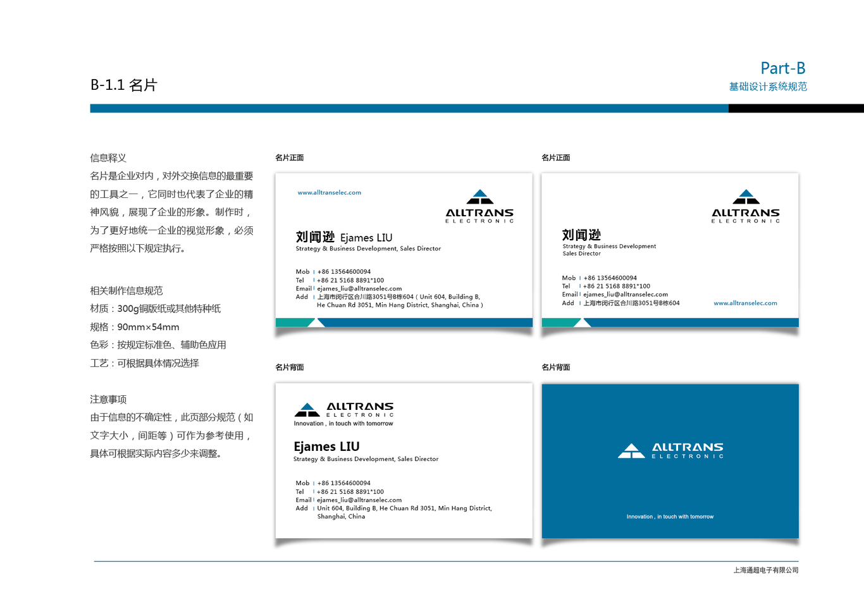Click the paragraph line "由于信息的不确定性，此页部分规范（如"

pos(171,417)
